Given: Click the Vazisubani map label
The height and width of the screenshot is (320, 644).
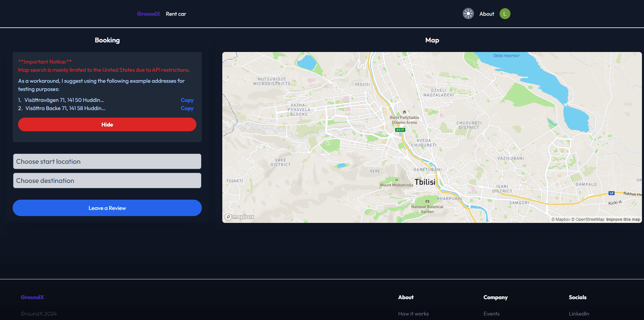Looking at the screenshot, I should point(510,159).
